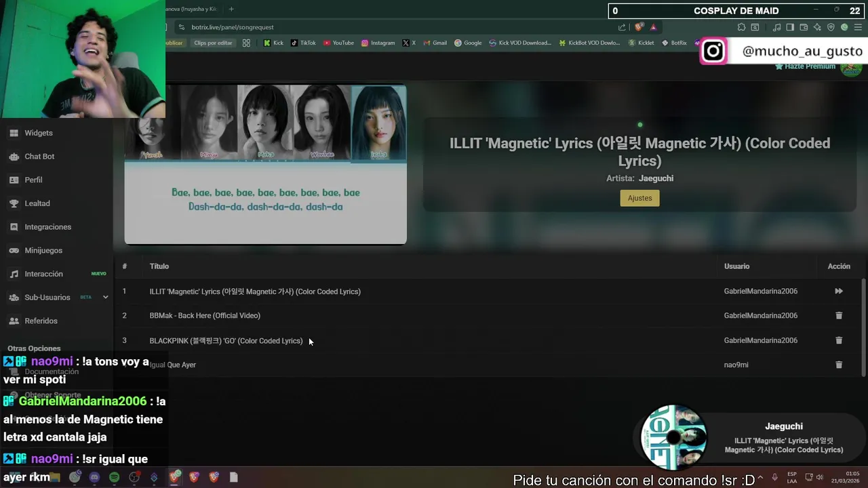Open the KickBot VOD Download bookmark

589,43
